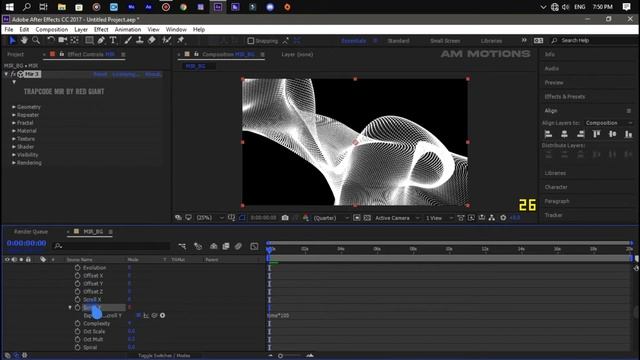Click the Oct Scale value
The image size is (640, 360).
click(x=131, y=331)
